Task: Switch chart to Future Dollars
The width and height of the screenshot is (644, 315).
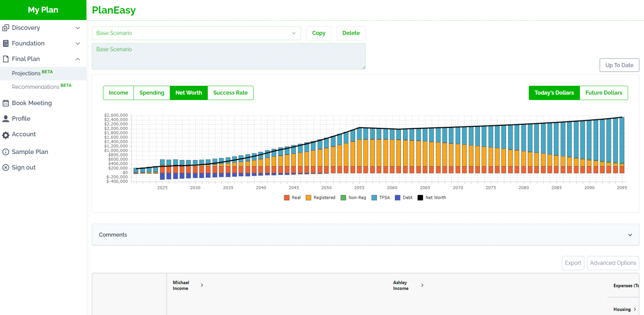Action: click(604, 93)
